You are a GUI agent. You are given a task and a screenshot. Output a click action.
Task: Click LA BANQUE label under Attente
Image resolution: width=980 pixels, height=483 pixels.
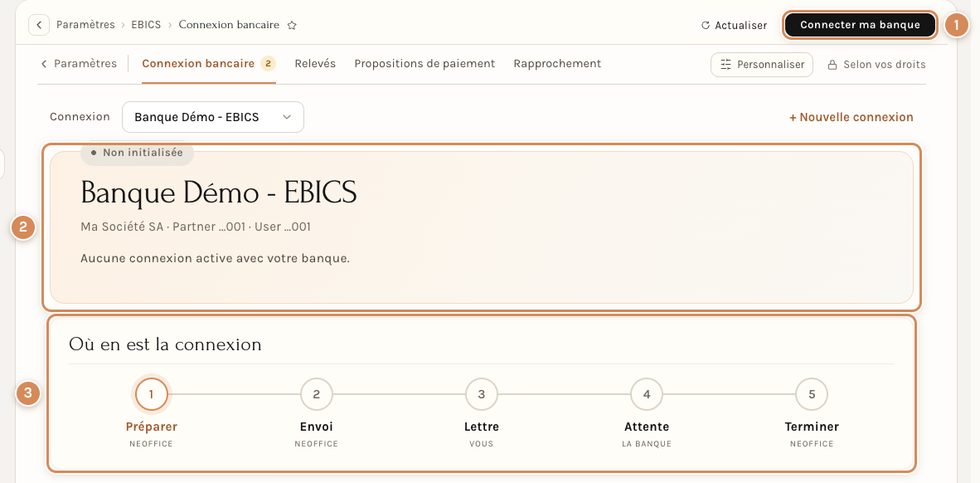tap(647, 444)
